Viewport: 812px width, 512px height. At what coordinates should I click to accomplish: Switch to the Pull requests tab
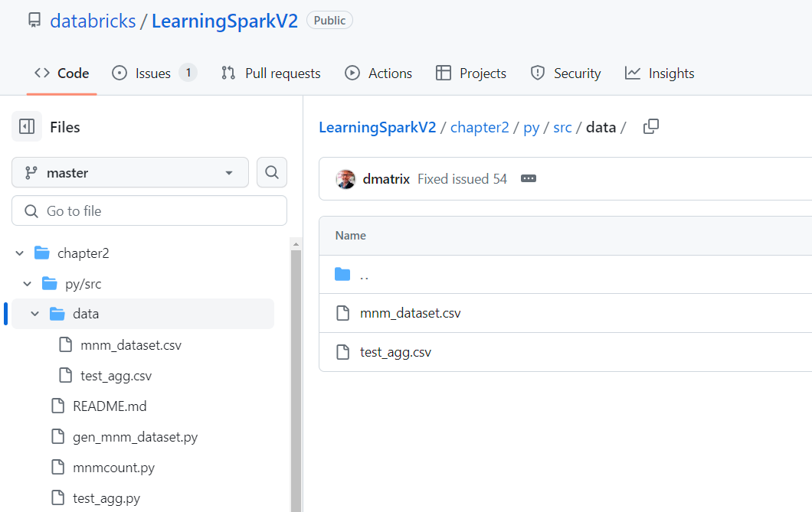[271, 73]
